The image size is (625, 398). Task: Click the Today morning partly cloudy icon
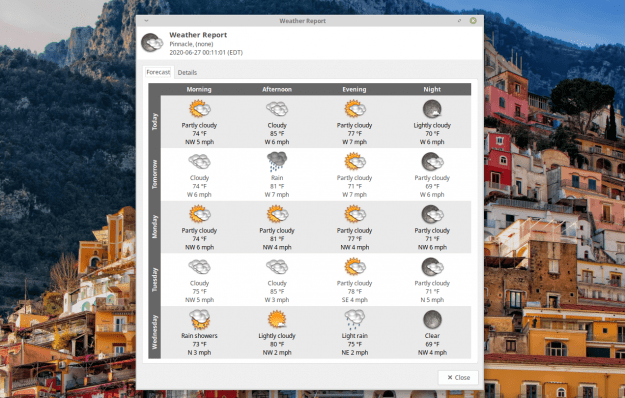click(199, 109)
